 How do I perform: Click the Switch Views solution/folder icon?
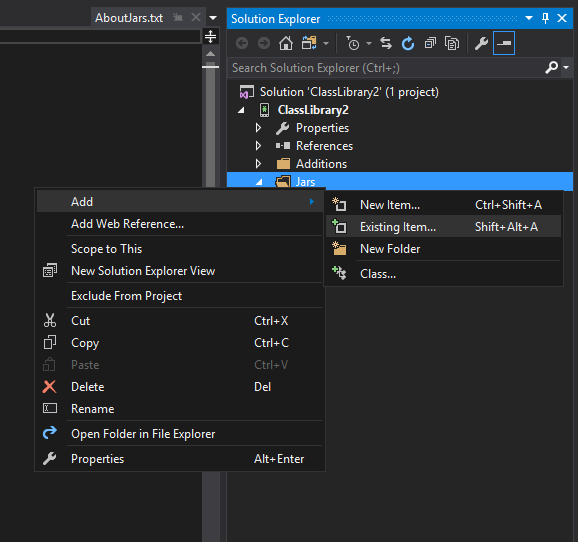pyautogui.click(x=309, y=44)
